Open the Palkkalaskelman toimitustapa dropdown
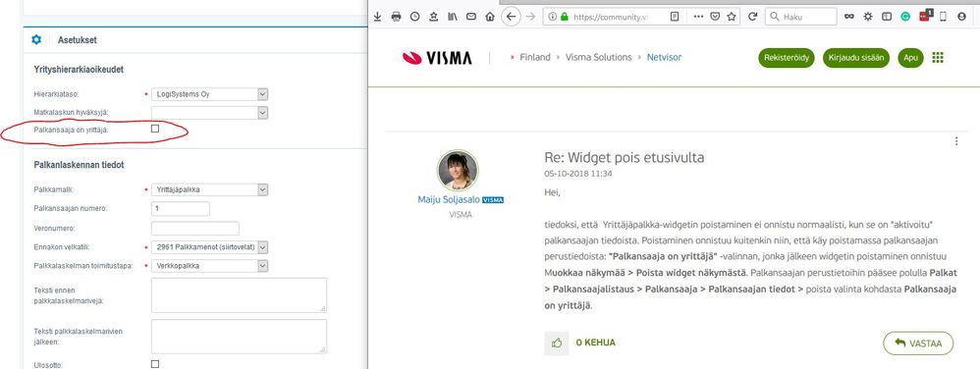980x369 pixels. pyautogui.click(x=209, y=266)
